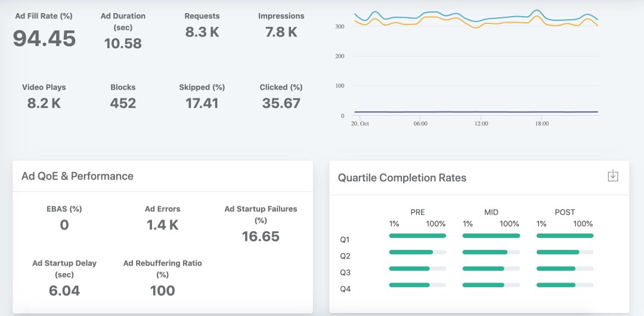Select the Requests value 8.3 K
The image size is (644, 316).
click(x=202, y=32)
